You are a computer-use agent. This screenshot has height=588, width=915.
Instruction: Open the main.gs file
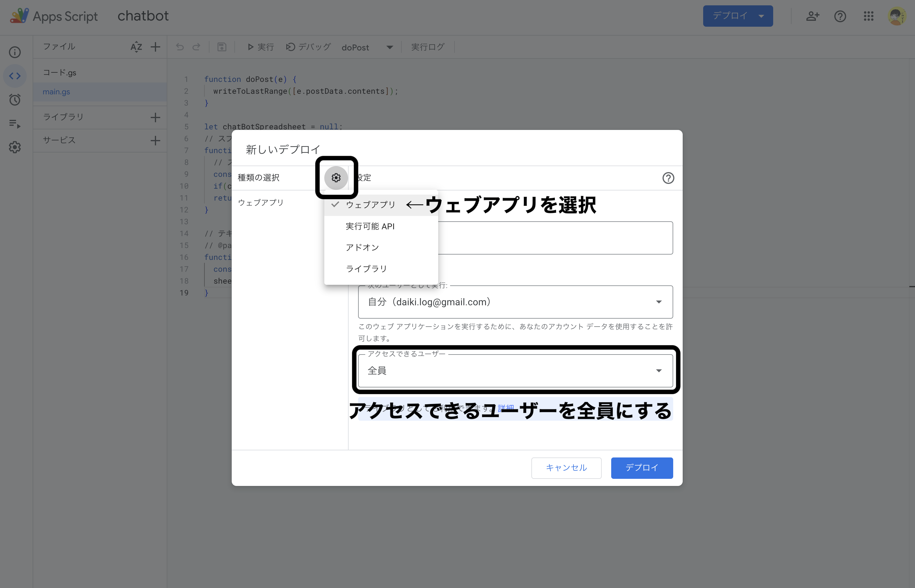pos(100,92)
